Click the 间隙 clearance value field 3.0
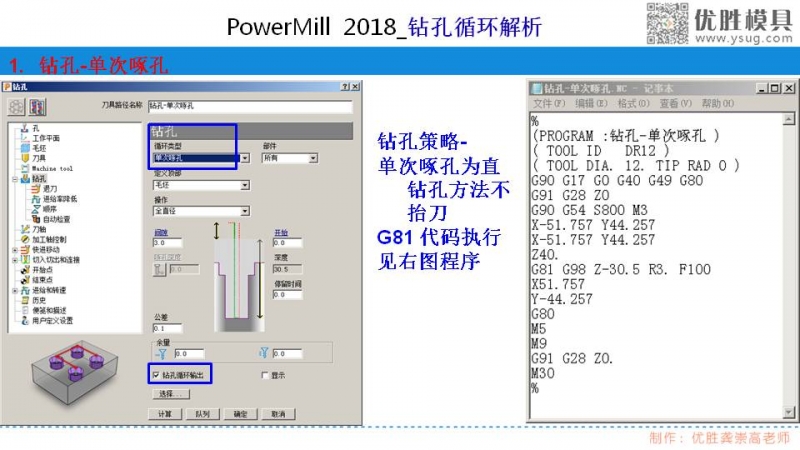Image resolution: width=800 pixels, height=450 pixels. coord(167,243)
